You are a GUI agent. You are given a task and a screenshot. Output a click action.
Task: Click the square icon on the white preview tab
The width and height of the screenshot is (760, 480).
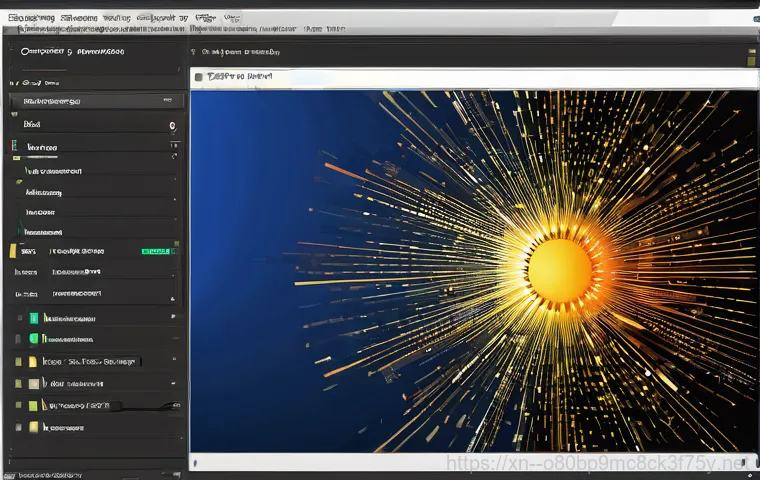[x=199, y=76]
